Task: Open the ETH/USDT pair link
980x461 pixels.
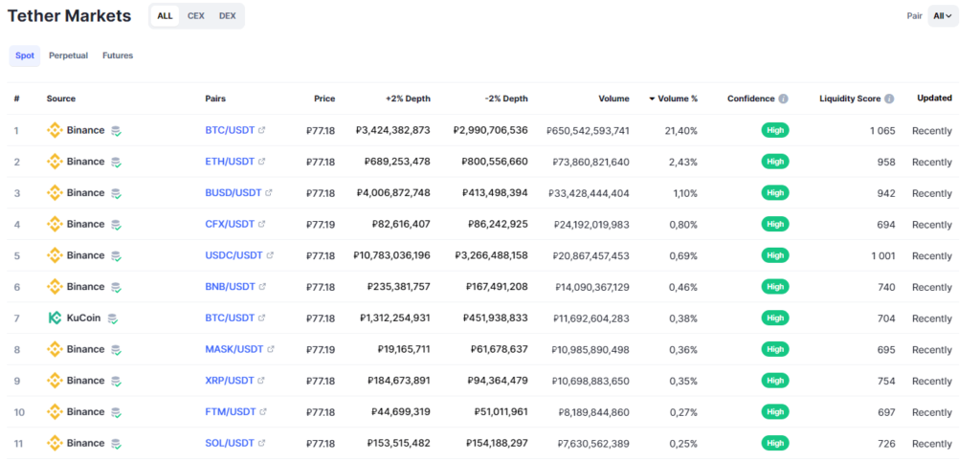Action: [x=230, y=162]
